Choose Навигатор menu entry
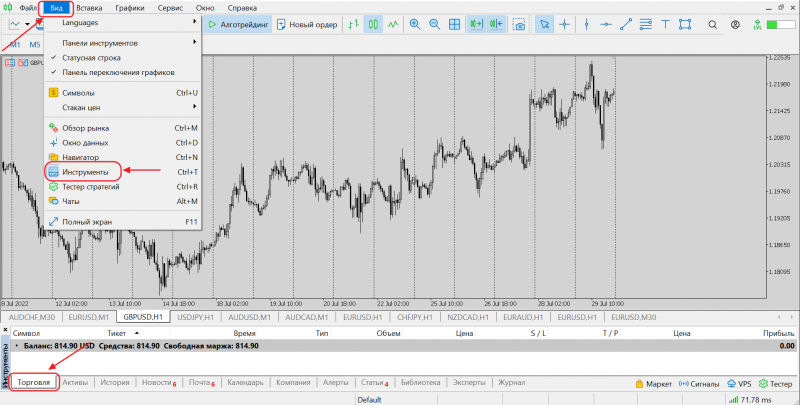Viewport: 800px width, 405px height. pyautogui.click(x=123, y=157)
